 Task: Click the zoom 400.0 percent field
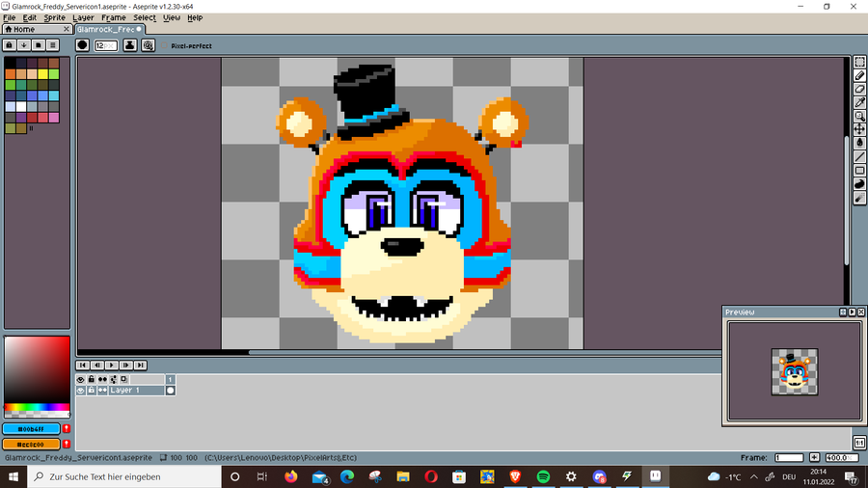(841, 457)
